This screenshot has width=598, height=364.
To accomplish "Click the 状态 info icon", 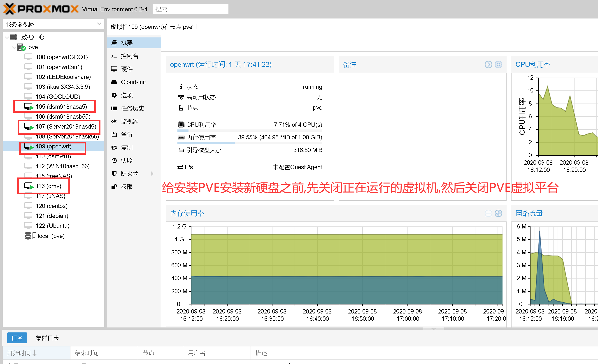I will point(181,87).
